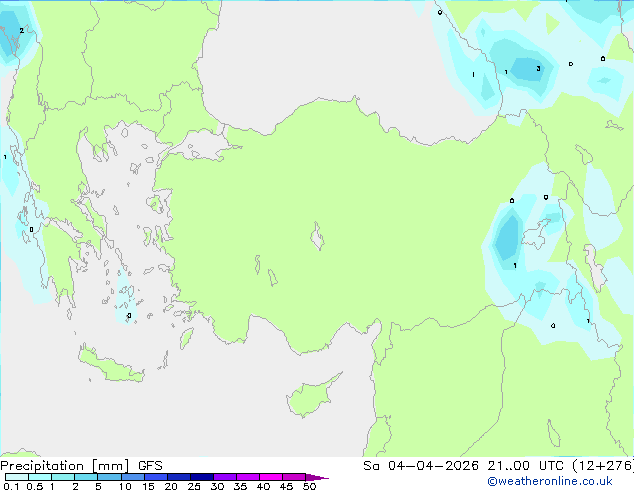The height and width of the screenshot is (490, 634).
Task: Click the '21..00 UTC' forecast time text
Action: tap(525, 466)
